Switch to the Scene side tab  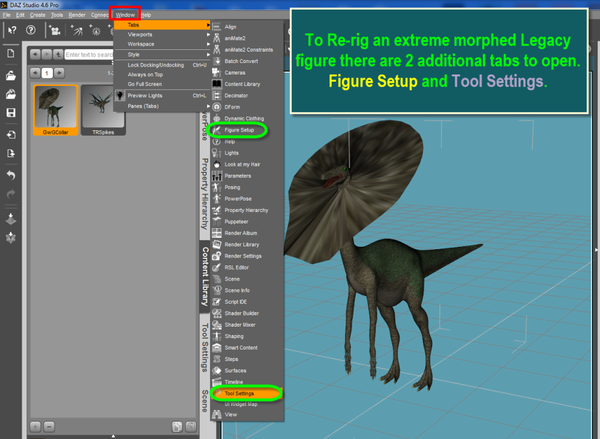(205, 401)
